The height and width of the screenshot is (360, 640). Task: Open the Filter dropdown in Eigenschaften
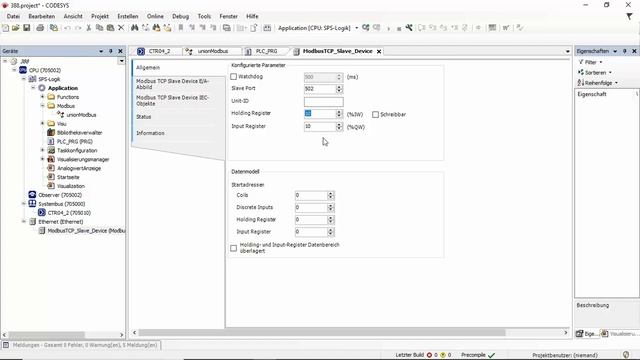(x=601, y=62)
